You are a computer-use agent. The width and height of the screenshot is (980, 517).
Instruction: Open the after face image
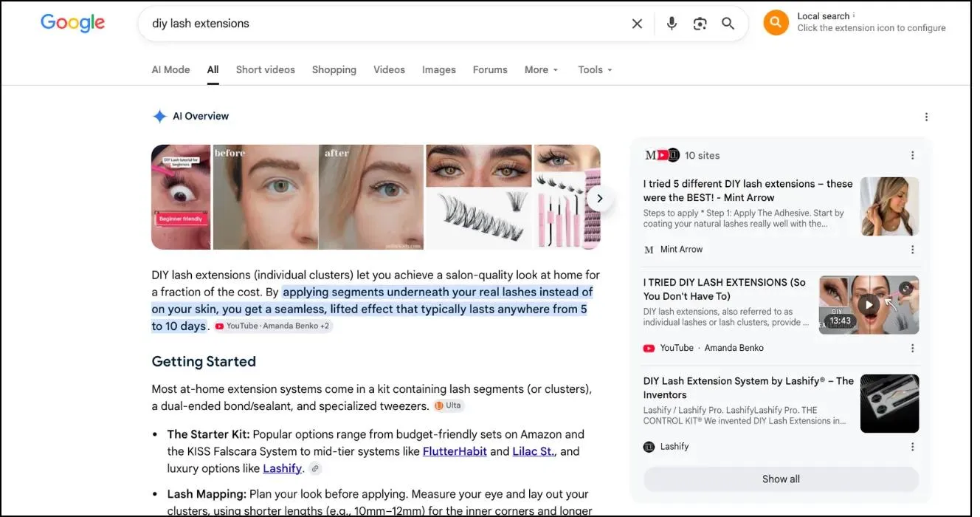(371, 197)
